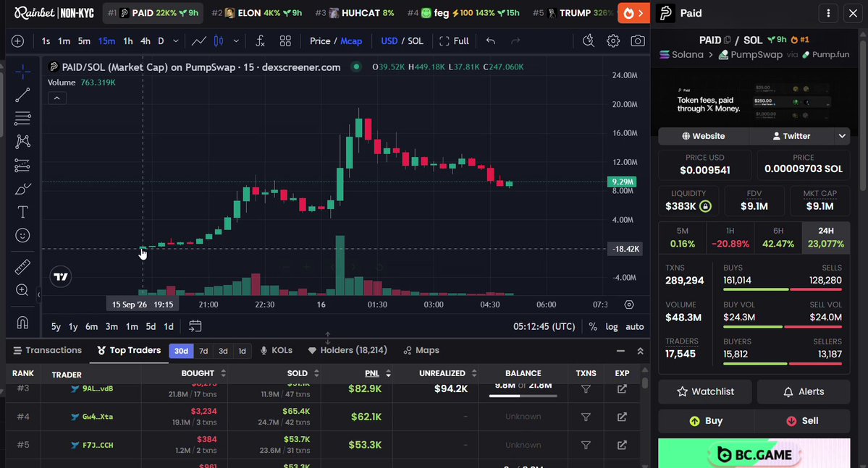Filter transactions for trader Gw4_Xta

pos(586,417)
